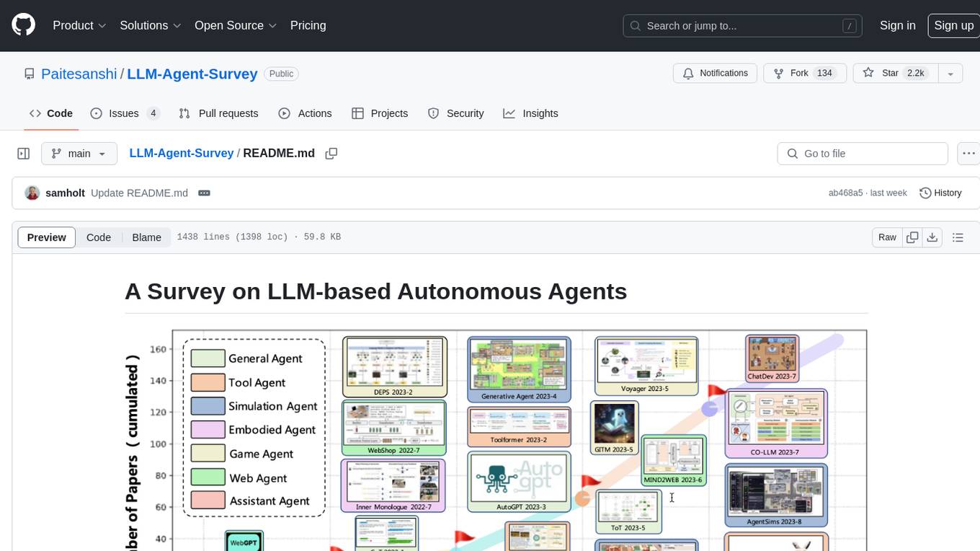This screenshot has width=980, height=551.
Task: View the file History
Action: pos(941,193)
